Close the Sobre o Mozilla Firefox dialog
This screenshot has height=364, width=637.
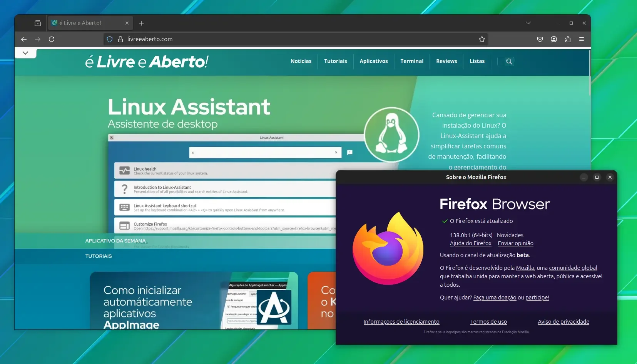tap(610, 177)
